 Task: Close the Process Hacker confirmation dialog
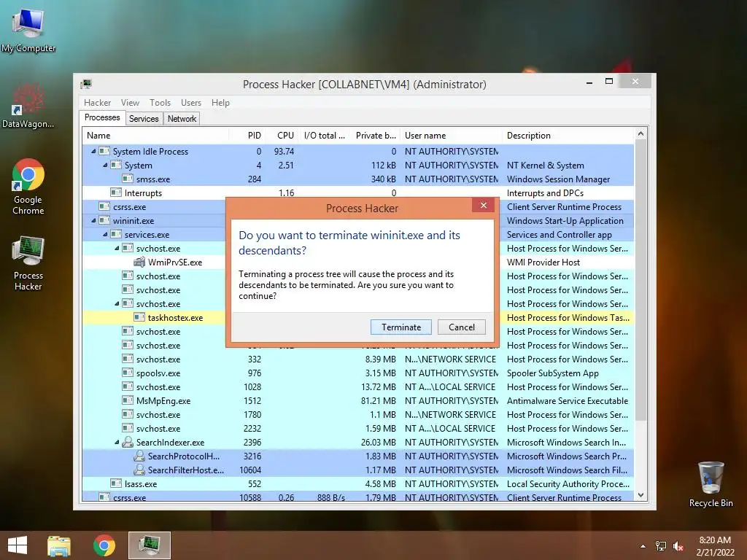tap(484, 205)
